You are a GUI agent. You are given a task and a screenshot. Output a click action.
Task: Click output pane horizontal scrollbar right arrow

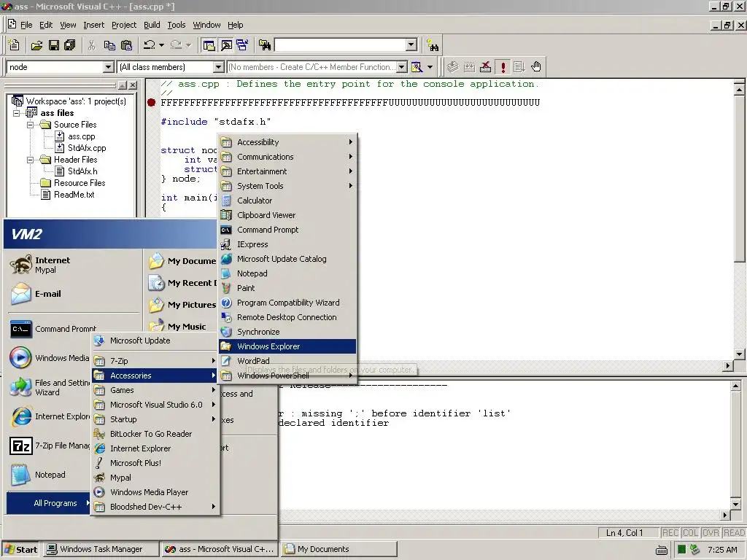pos(725,515)
